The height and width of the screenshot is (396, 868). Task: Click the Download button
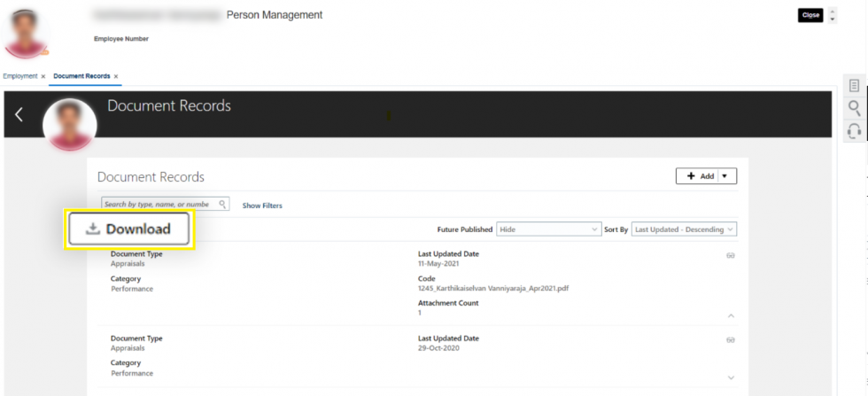coord(129,229)
